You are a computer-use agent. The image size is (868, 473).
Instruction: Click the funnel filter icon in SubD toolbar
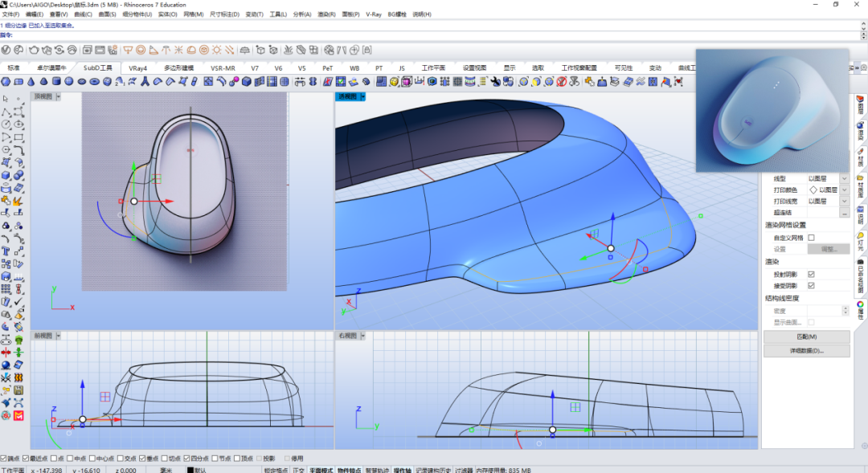coord(574,81)
